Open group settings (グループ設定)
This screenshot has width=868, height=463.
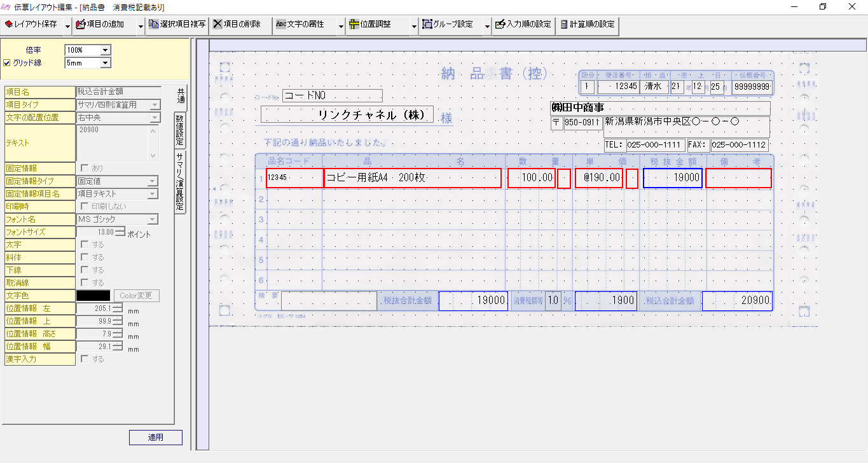448,26
